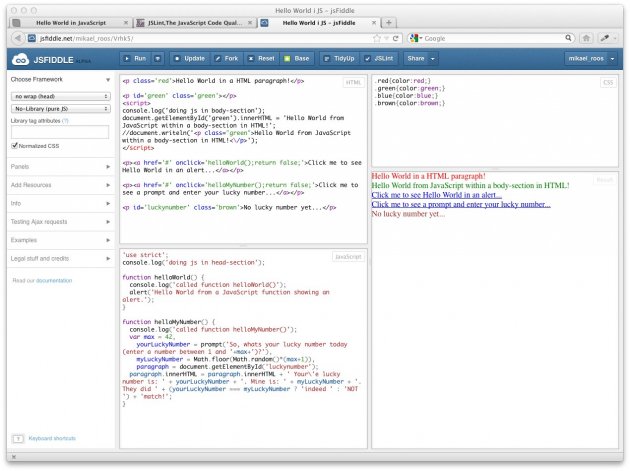Open the Keyboard shortcuts link
The height and width of the screenshot is (471, 630).
coord(52,438)
